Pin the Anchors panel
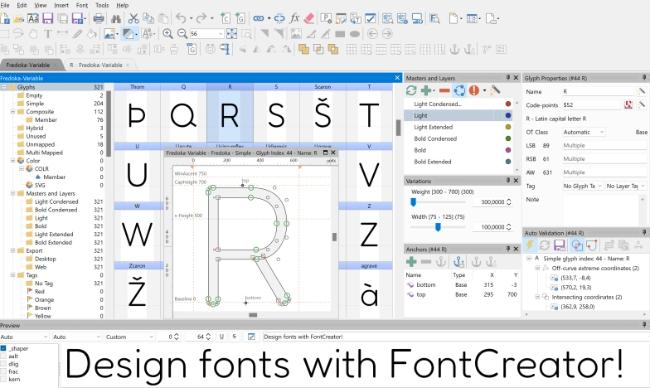Viewport: 650px width, 388px height. [x=508, y=249]
